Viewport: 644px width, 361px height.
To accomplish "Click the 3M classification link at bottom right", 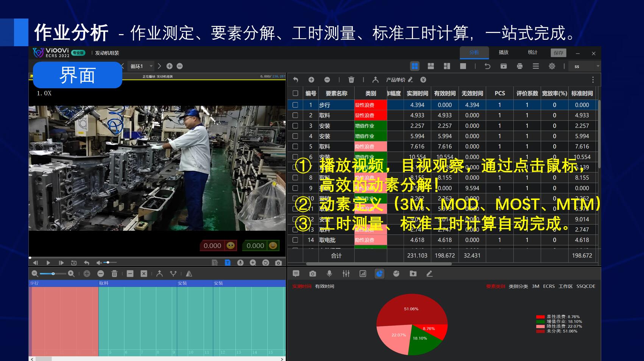I will 535,286.
